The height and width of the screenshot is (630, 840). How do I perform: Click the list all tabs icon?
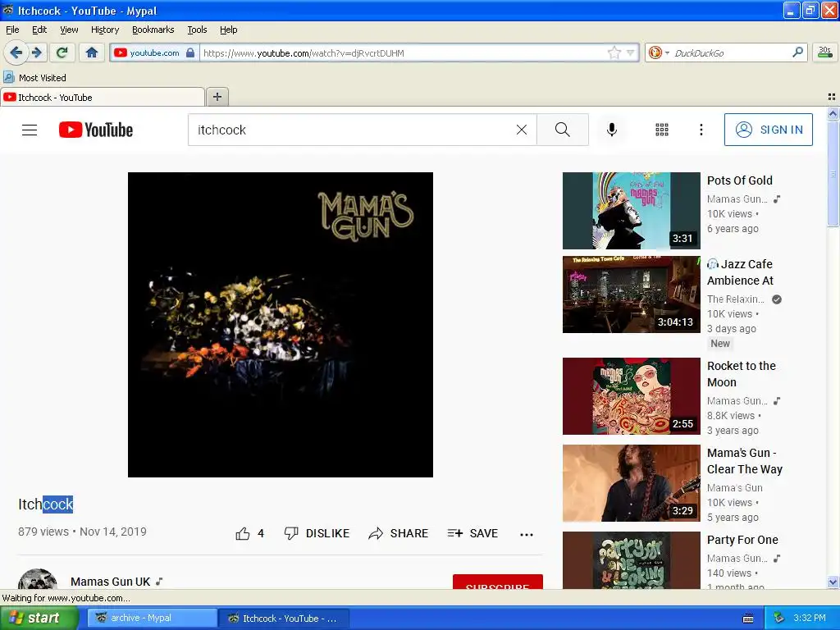point(832,97)
